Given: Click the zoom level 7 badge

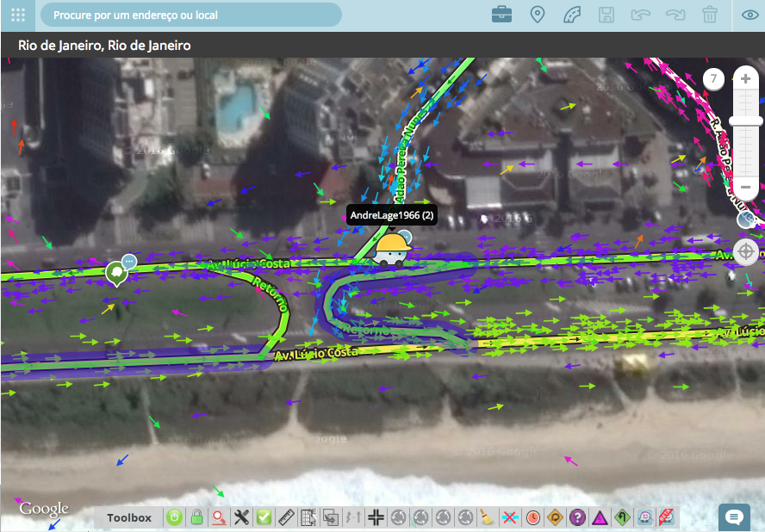Looking at the screenshot, I should pyautogui.click(x=713, y=78).
